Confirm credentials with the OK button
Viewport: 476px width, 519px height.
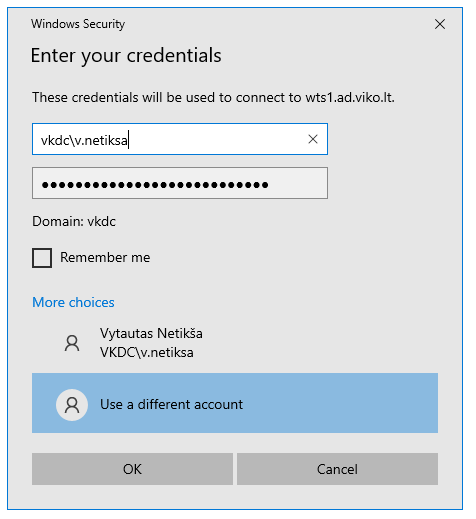(x=132, y=469)
